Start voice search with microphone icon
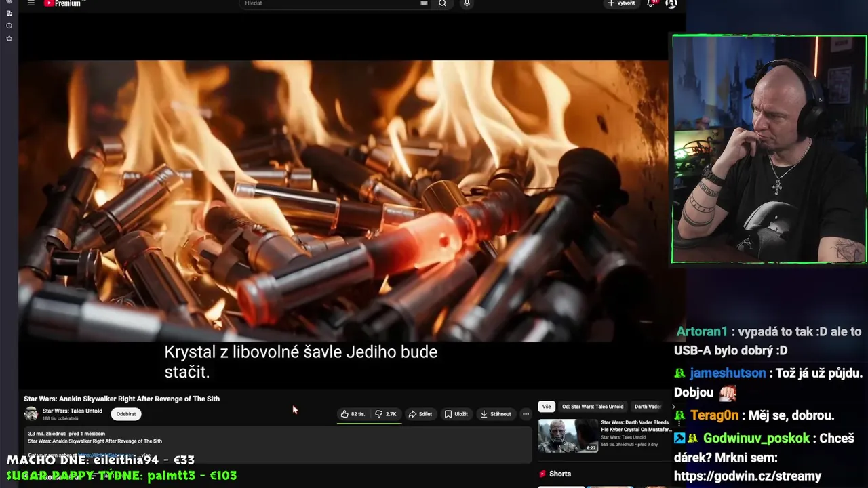 pos(467,3)
